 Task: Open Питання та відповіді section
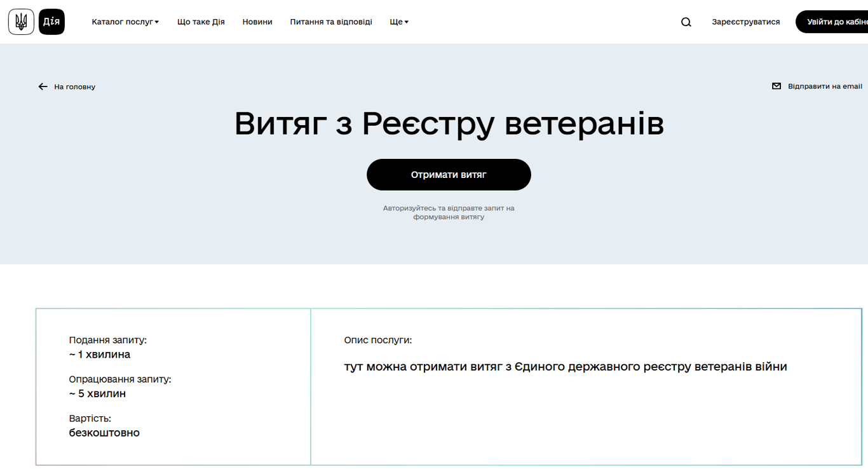click(x=331, y=22)
